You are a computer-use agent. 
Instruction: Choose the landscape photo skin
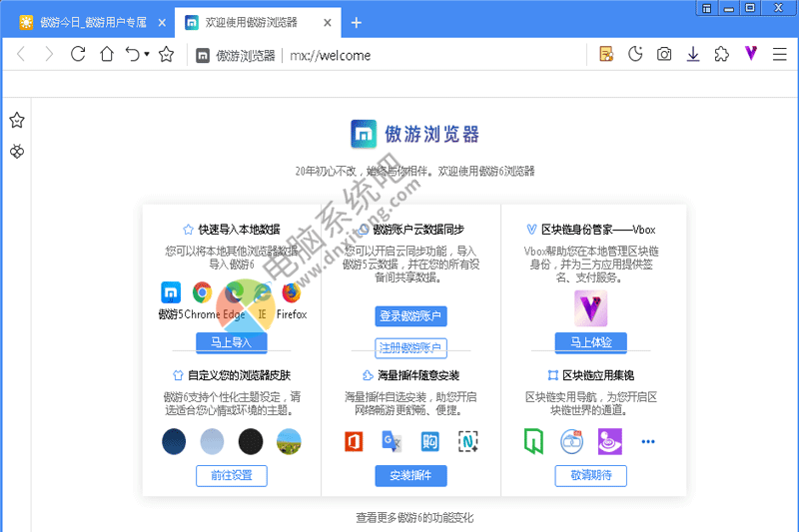pyautogui.click(x=289, y=441)
